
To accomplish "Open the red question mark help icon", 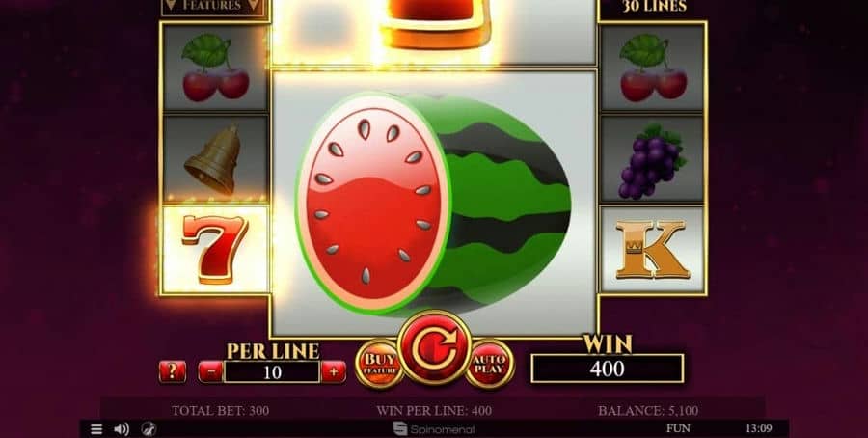I will 173,371.
